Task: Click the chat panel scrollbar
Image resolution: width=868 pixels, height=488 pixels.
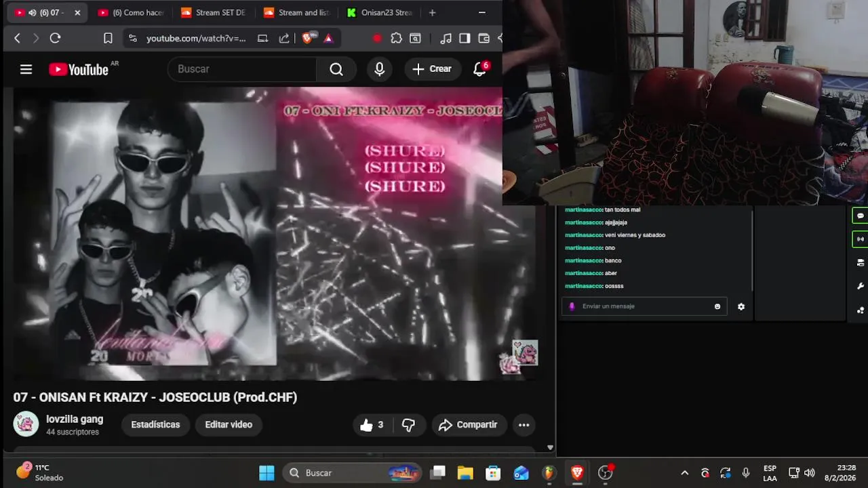Action: click(x=752, y=249)
